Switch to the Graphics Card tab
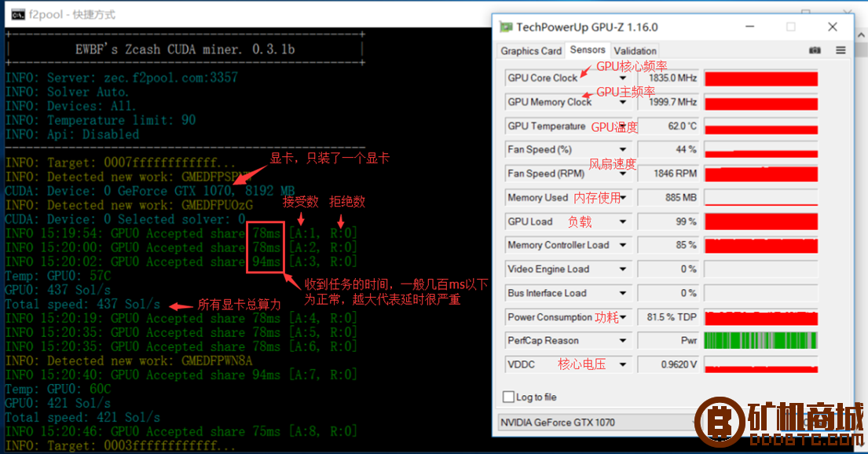 coord(531,51)
